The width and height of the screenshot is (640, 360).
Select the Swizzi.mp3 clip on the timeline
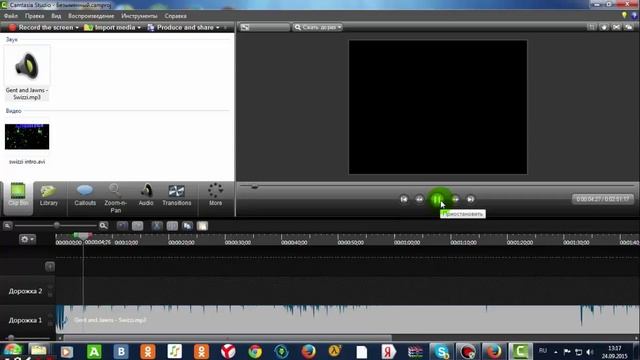click(347, 320)
